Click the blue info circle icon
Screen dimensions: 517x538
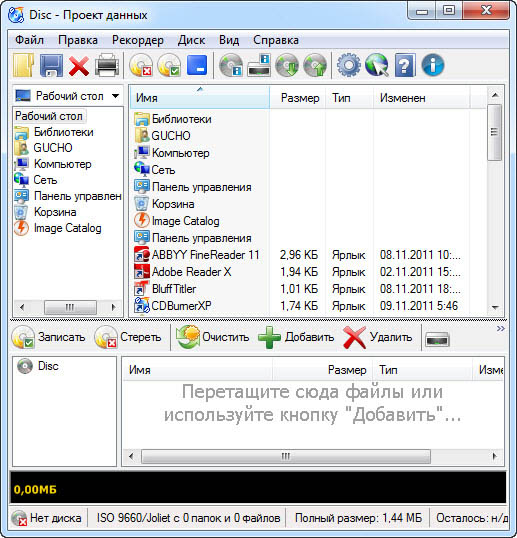pos(433,65)
